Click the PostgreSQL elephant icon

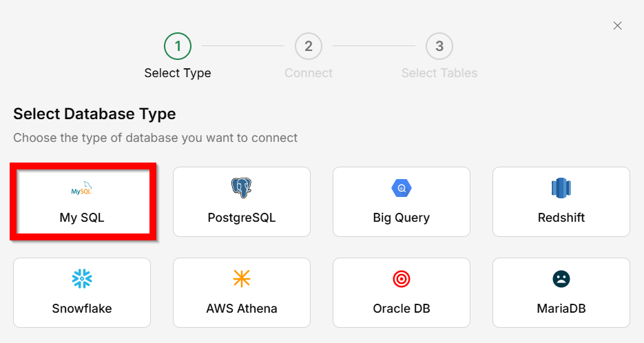click(241, 187)
